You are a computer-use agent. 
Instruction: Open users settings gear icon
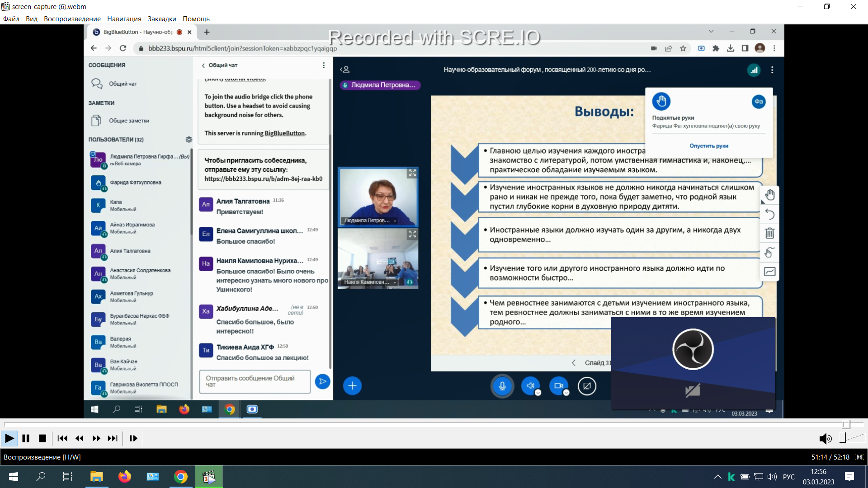coord(189,140)
